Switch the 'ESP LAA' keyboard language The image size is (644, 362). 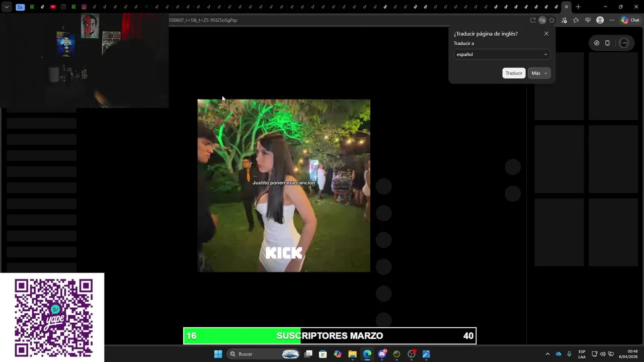click(582, 354)
